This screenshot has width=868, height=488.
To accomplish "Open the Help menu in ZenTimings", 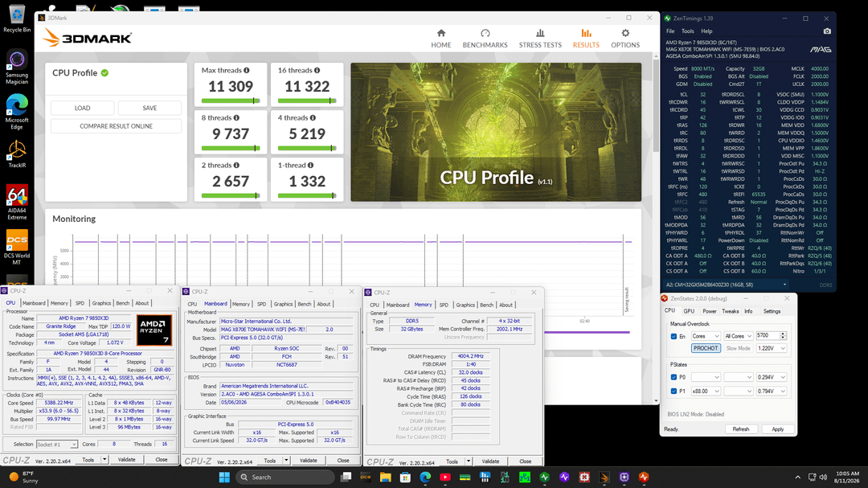I will point(707,31).
